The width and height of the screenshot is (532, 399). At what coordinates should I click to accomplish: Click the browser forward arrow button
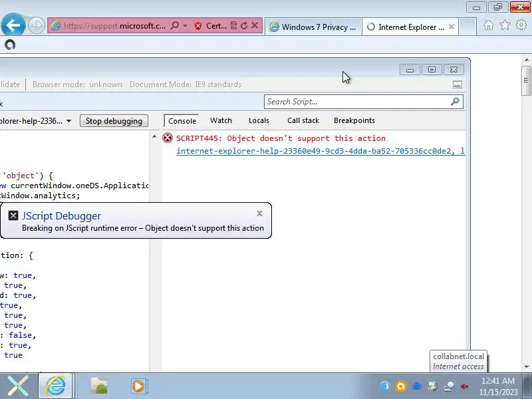pyautogui.click(x=37, y=25)
